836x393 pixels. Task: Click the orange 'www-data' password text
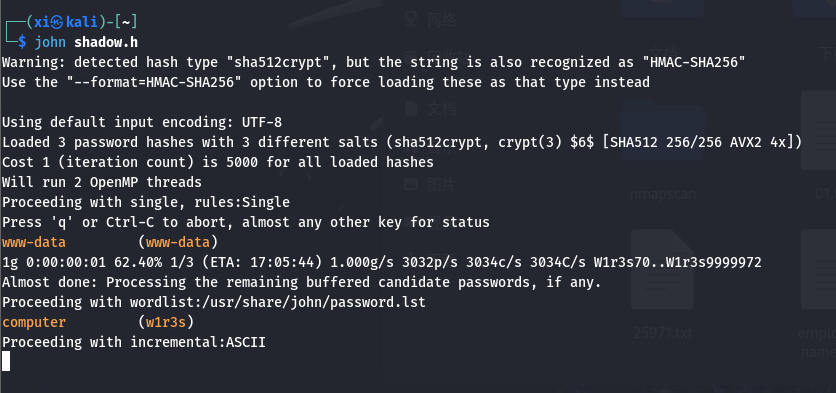pyautogui.click(x=34, y=242)
